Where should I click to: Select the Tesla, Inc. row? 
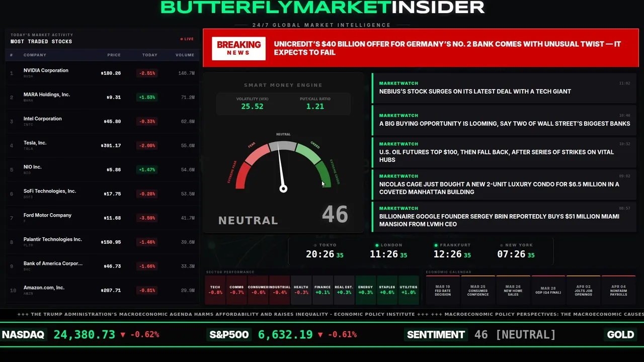point(102,145)
